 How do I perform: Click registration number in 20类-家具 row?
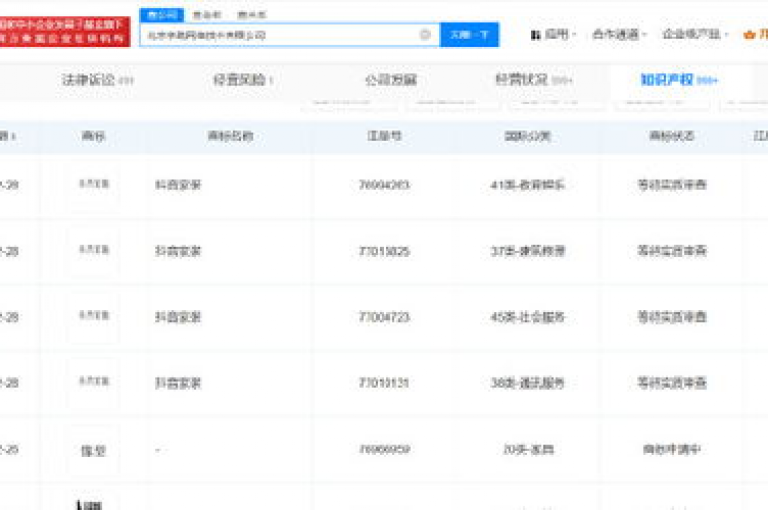point(384,449)
